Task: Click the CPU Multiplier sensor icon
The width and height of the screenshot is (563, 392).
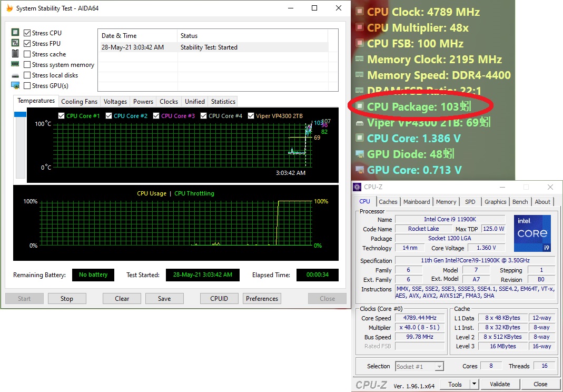Action: click(x=359, y=27)
